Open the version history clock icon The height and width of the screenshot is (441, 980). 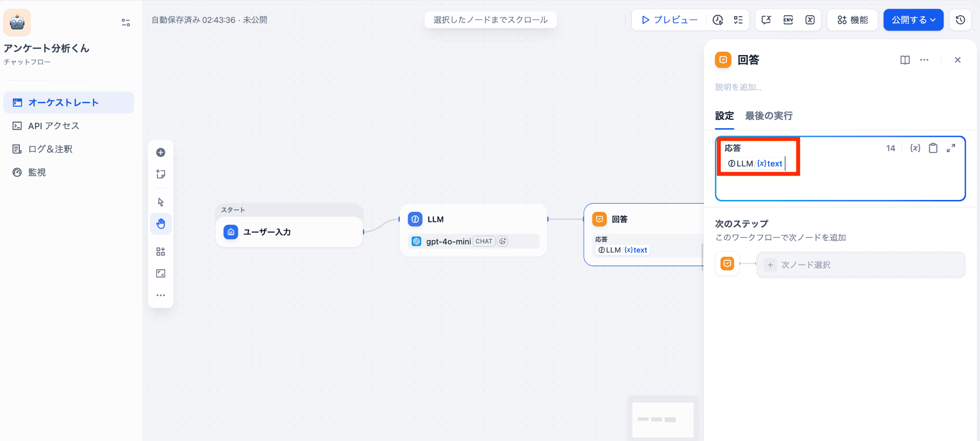[960, 20]
